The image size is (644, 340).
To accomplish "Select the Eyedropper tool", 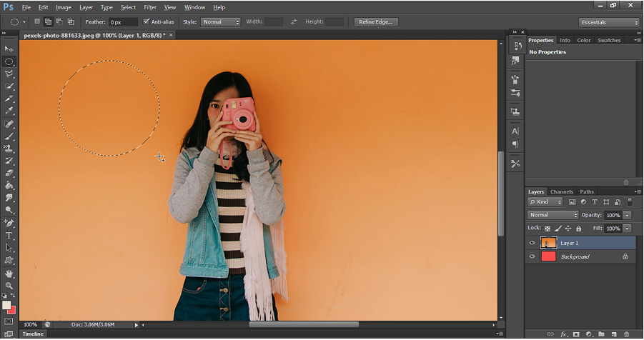I will (9, 111).
